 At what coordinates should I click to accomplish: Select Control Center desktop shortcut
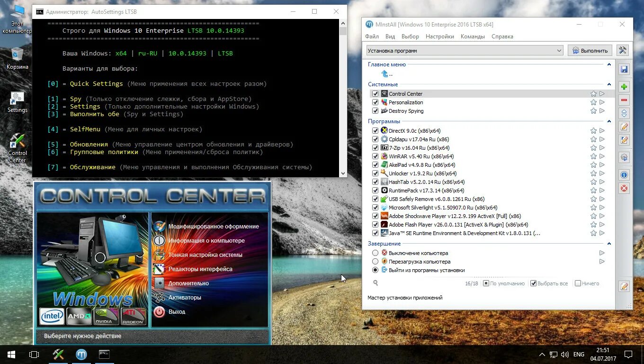(17, 148)
